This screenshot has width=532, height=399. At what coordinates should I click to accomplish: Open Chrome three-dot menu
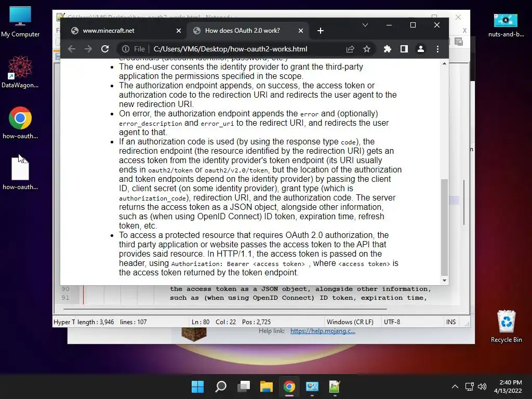click(x=437, y=49)
